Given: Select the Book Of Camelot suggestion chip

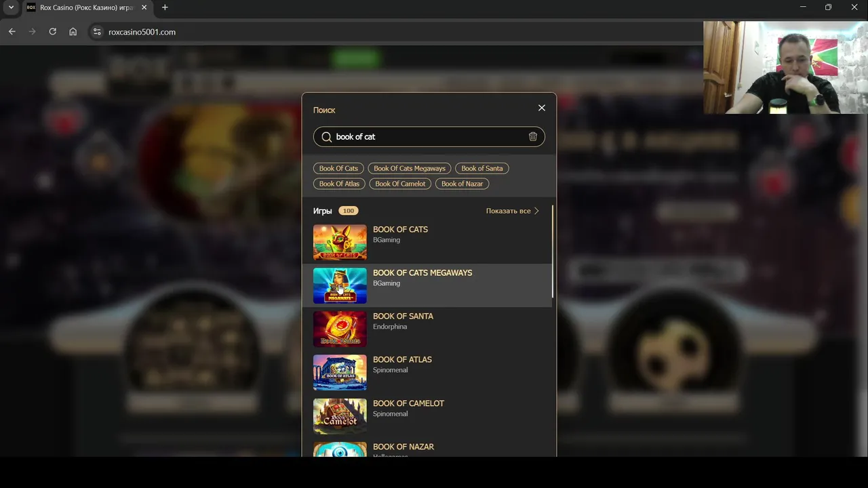Looking at the screenshot, I should pos(400,184).
